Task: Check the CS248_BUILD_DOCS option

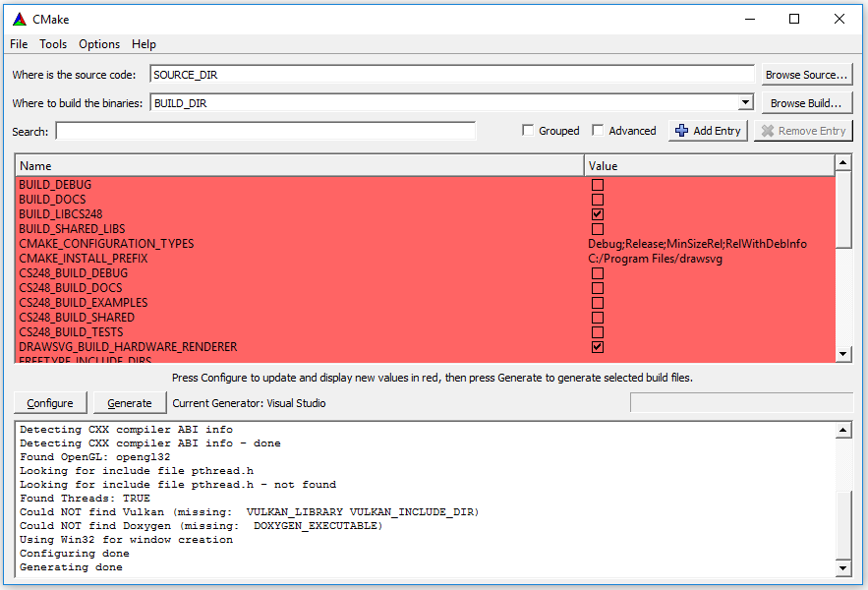Action: (598, 288)
